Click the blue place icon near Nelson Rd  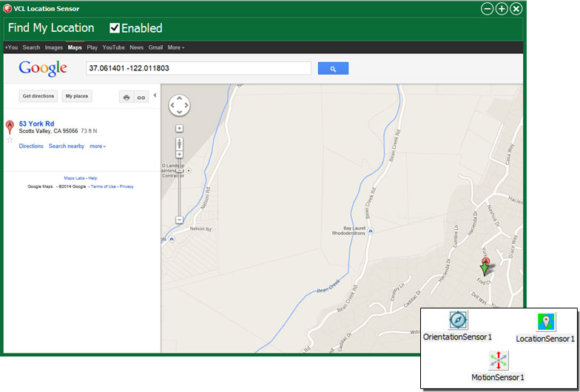pyautogui.click(x=172, y=239)
